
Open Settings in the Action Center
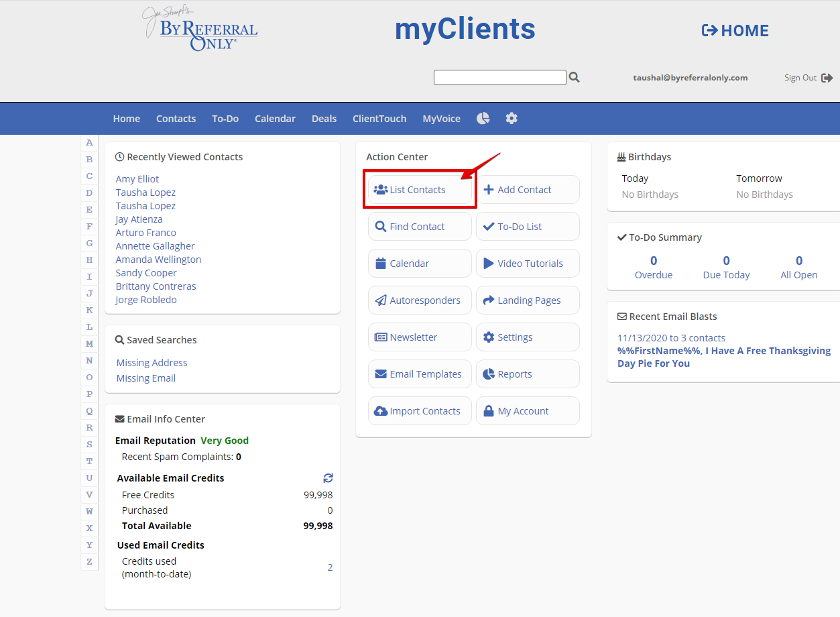pos(528,337)
